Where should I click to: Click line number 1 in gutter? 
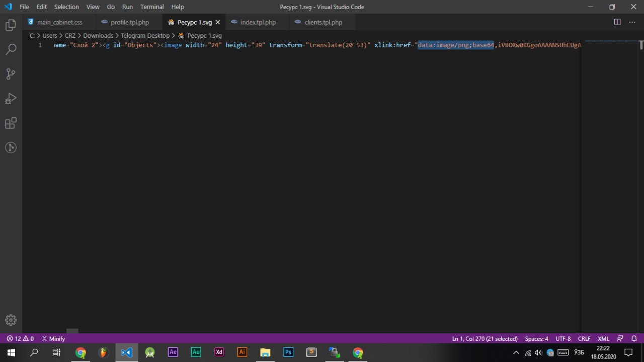pos(40,45)
